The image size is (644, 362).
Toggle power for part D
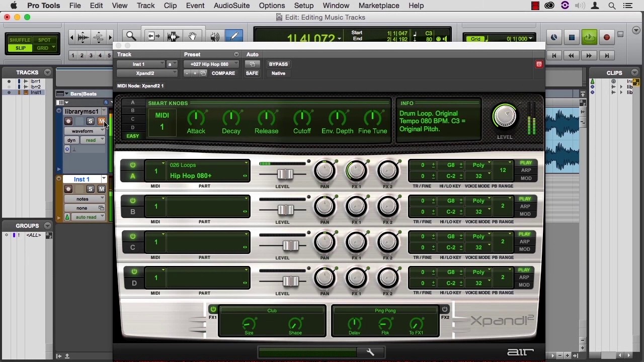tap(134, 272)
